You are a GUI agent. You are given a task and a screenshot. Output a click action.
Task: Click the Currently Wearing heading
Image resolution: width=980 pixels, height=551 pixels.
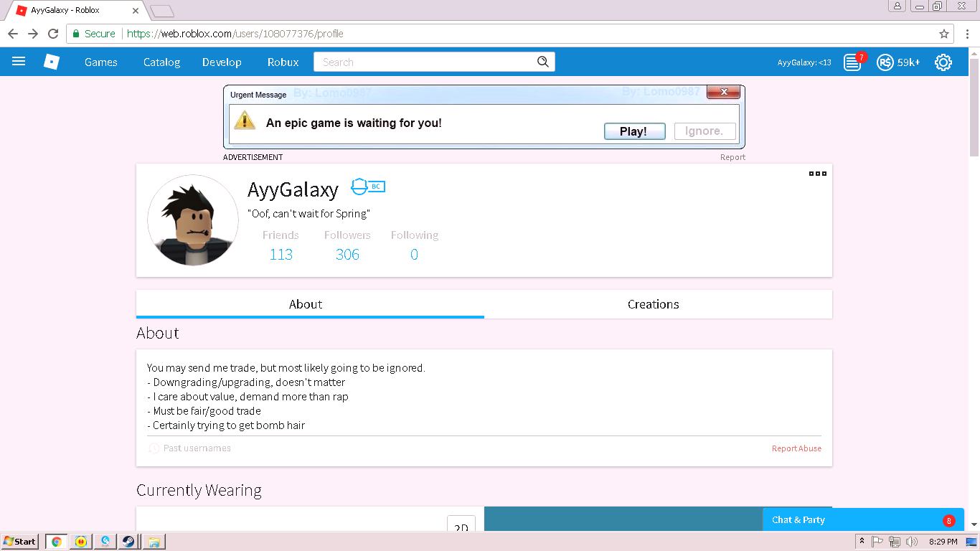coord(199,491)
